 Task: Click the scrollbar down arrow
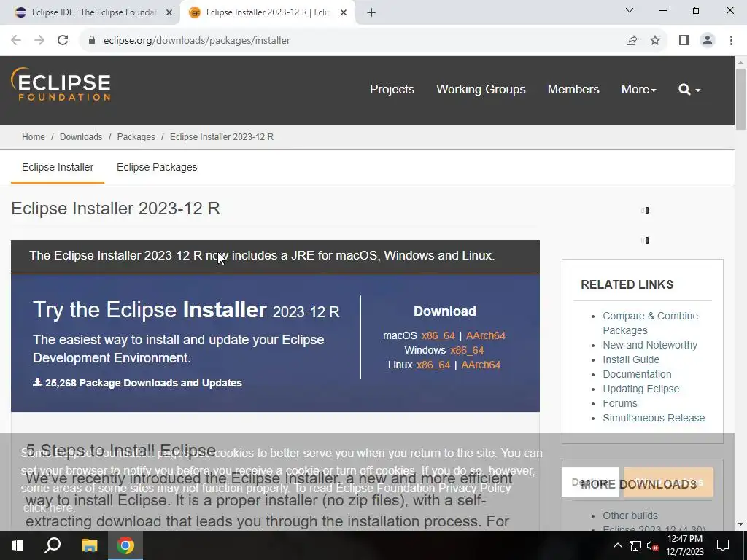(x=740, y=524)
